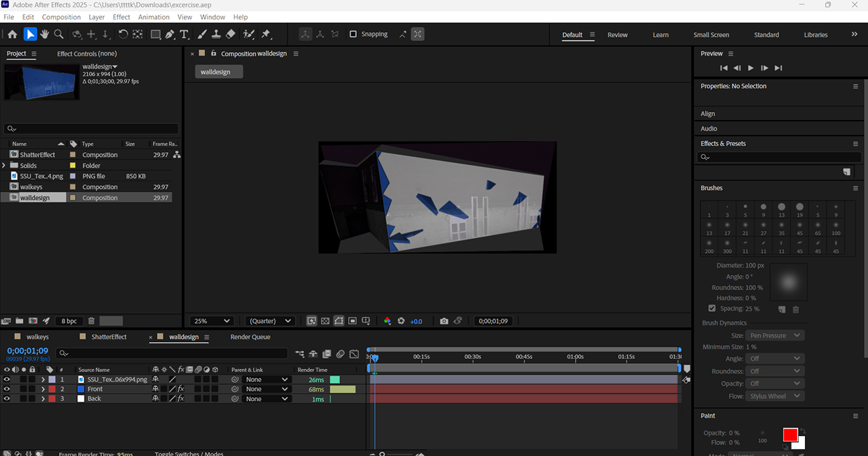Click the red paint color swatch
868x456 pixels.
pyautogui.click(x=790, y=435)
